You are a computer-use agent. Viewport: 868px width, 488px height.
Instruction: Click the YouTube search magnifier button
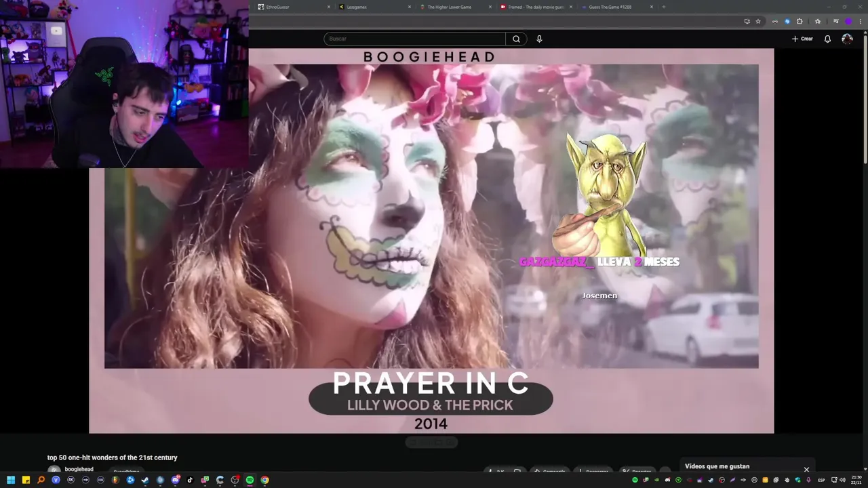[516, 39]
